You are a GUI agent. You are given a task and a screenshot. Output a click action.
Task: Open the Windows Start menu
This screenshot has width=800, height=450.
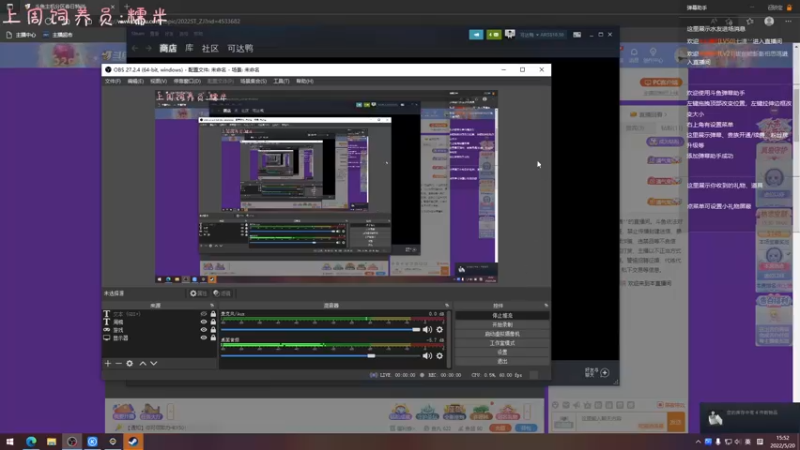pos(10,441)
